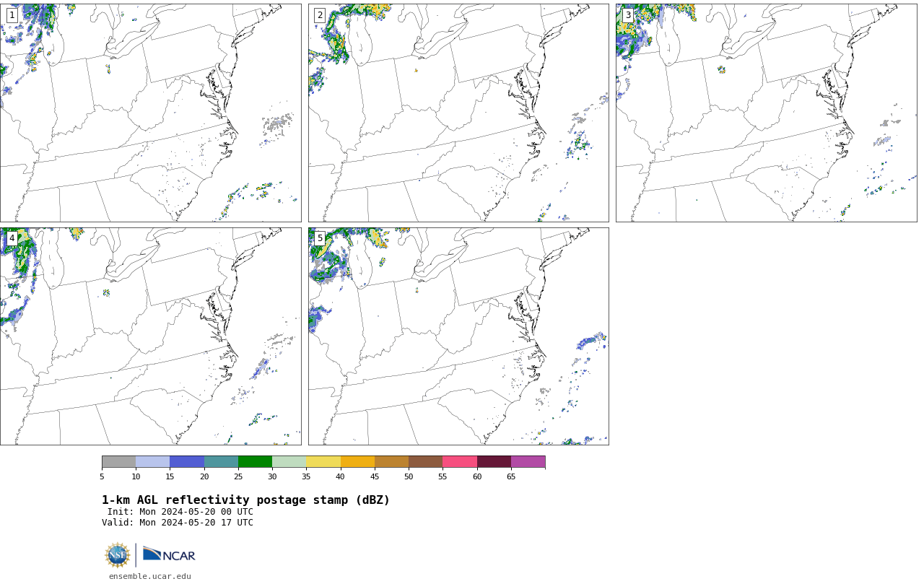
Task: Click the NSF logo icon
Action: pos(117,555)
